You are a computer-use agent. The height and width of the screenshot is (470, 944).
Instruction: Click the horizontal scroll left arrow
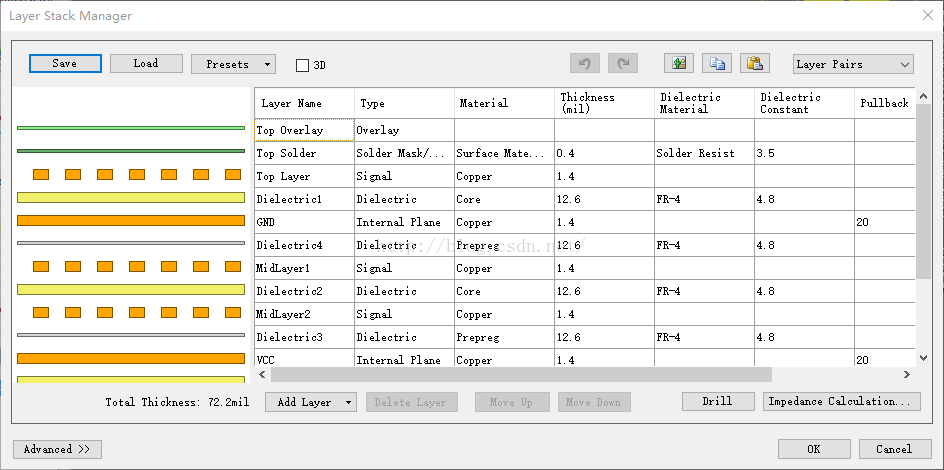click(262, 374)
